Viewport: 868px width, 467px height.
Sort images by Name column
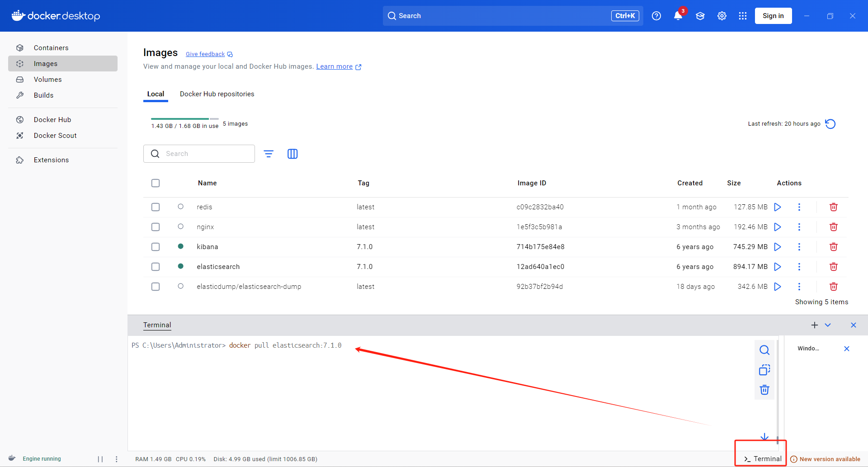pyautogui.click(x=208, y=183)
